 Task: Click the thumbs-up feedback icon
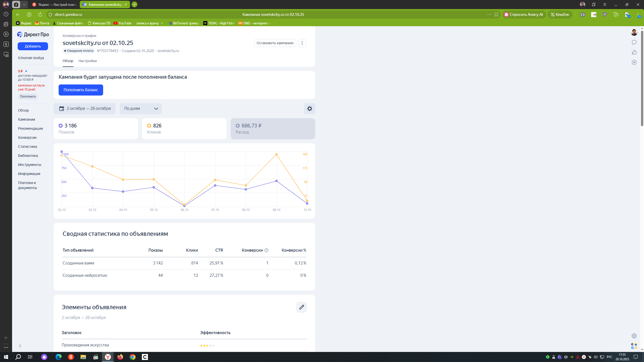click(634, 52)
